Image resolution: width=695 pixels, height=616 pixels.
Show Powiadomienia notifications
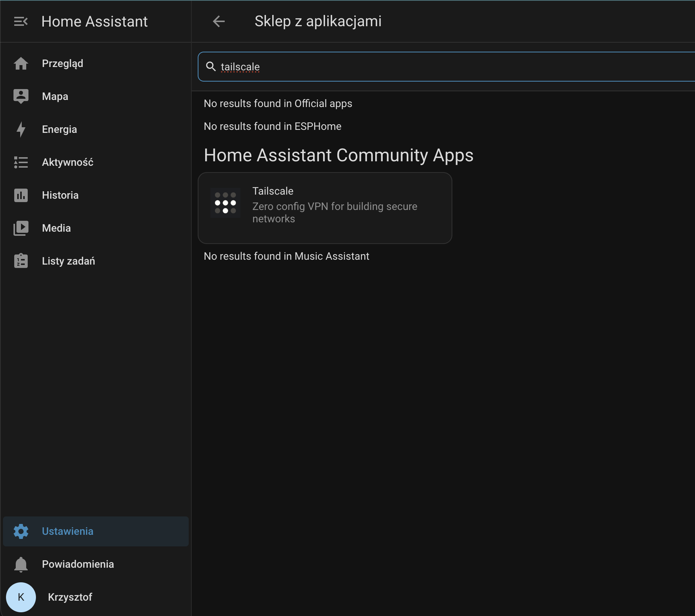[x=96, y=564]
